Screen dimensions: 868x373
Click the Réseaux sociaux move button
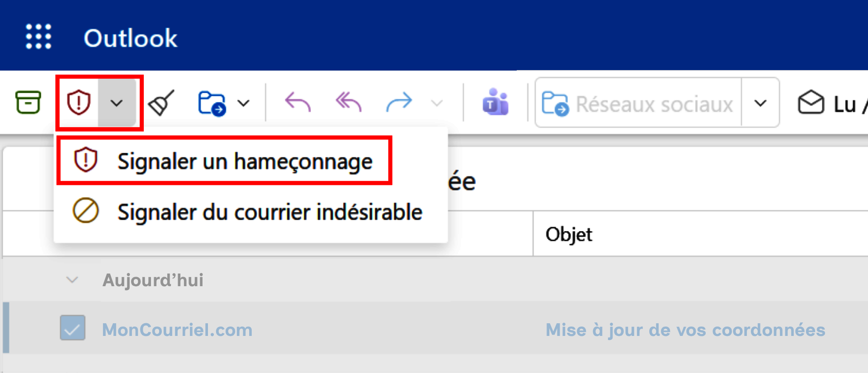(x=638, y=103)
